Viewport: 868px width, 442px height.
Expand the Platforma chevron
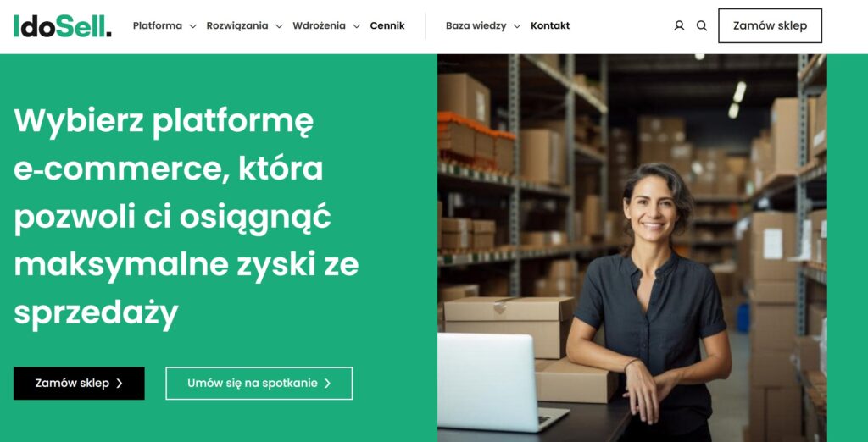pos(192,26)
